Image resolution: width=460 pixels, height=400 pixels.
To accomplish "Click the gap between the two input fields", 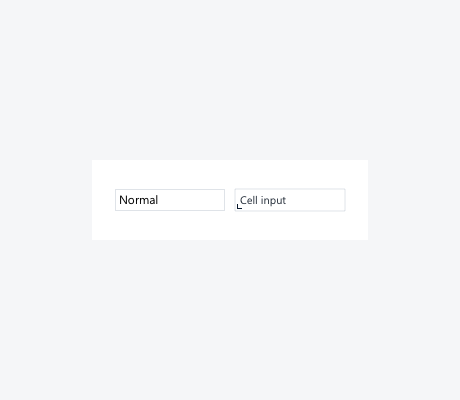I will (230, 200).
